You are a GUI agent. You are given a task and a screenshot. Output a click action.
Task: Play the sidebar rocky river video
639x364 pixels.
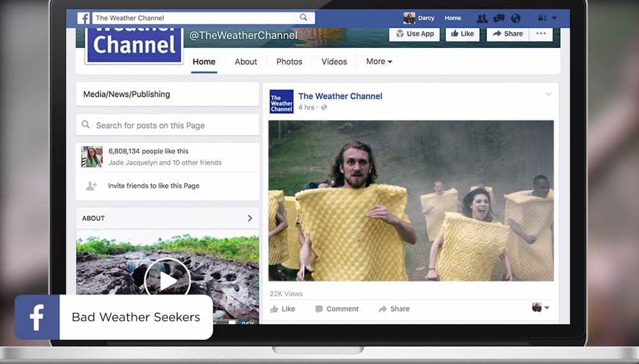coord(167,280)
